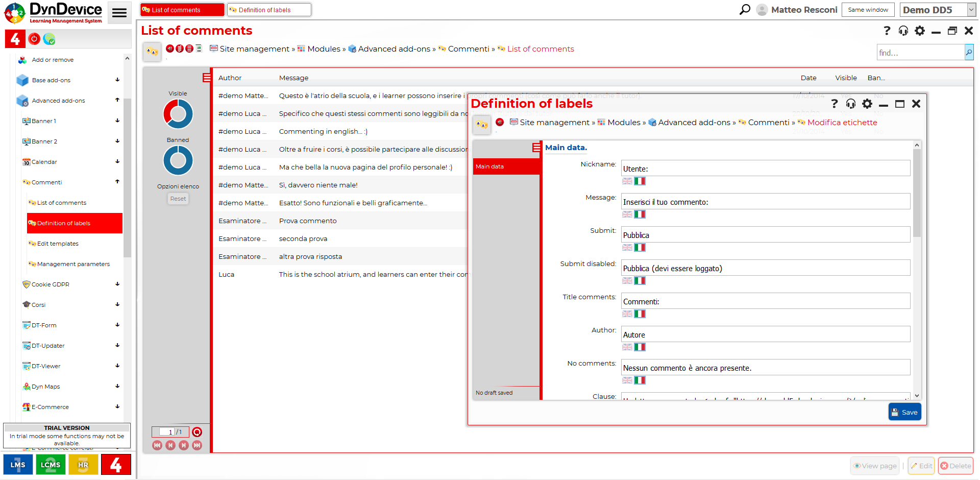Toggle red sidebar handle in Definition of labels
Image resolution: width=980 pixels, height=480 pixels.
point(536,148)
